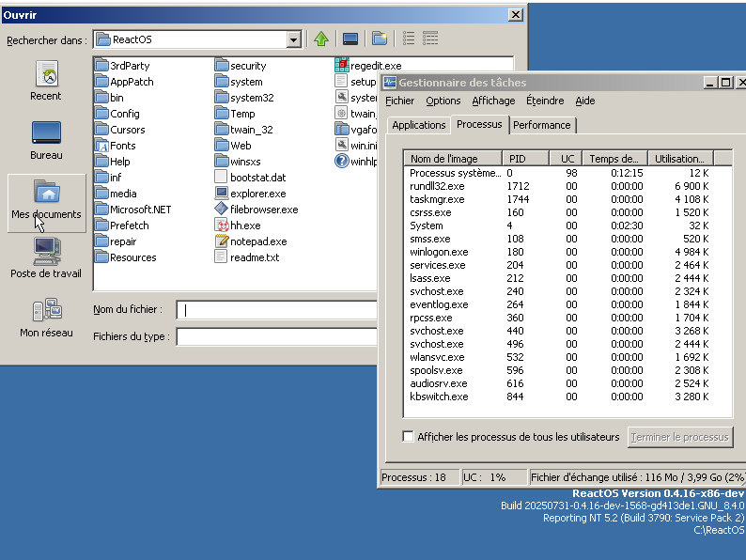Viewport: 746px width, 560px height.
Task: Select the Microsoft.NET folder
Action: pyautogui.click(x=132, y=210)
